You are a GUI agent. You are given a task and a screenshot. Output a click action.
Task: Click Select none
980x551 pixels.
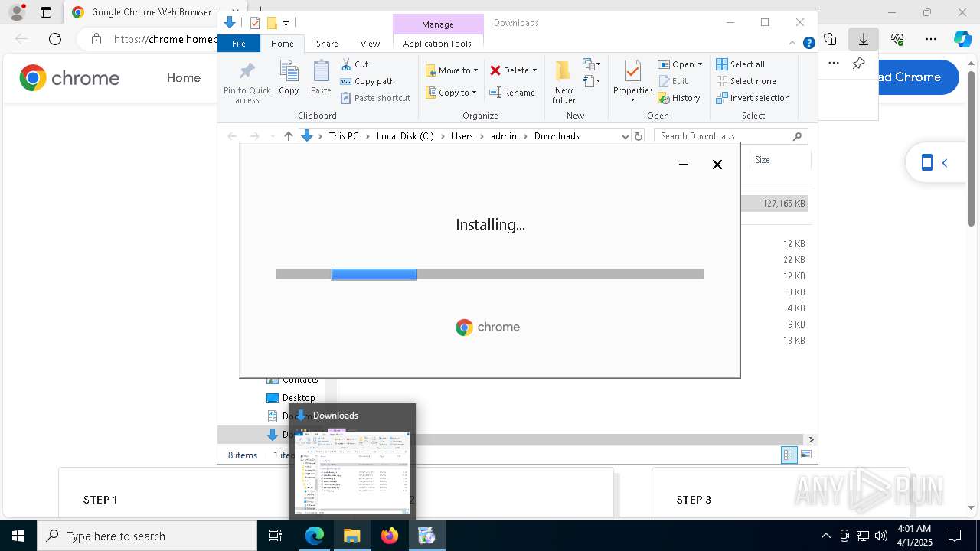746,81
